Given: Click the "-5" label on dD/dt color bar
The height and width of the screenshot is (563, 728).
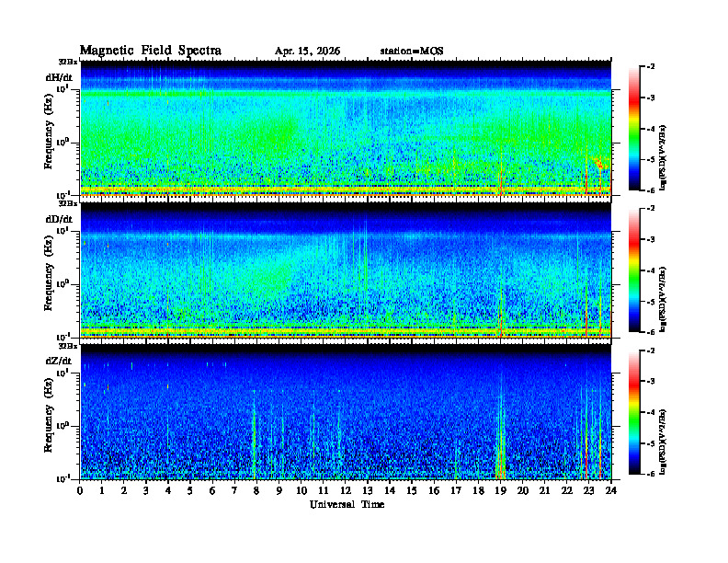Looking at the screenshot, I should pos(650,302).
